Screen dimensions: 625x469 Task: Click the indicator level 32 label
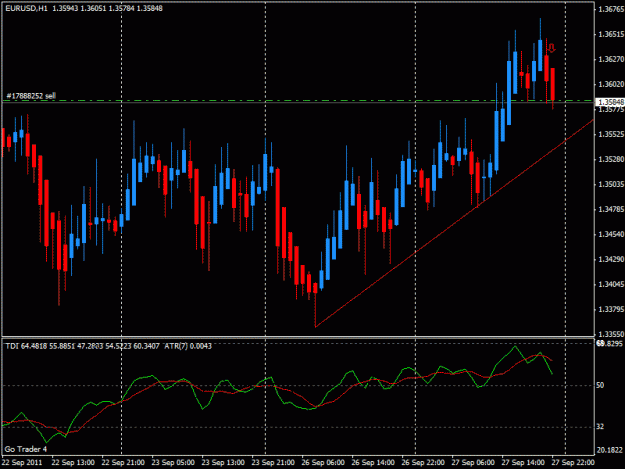[x=600, y=427]
